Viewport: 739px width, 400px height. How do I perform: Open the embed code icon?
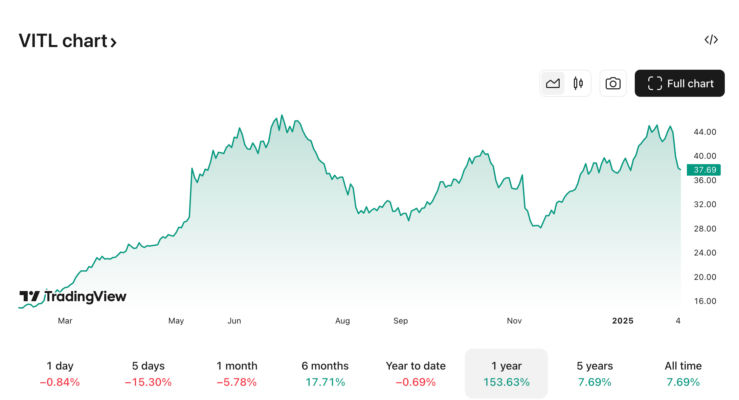pyautogui.click(x=711, y=40)
